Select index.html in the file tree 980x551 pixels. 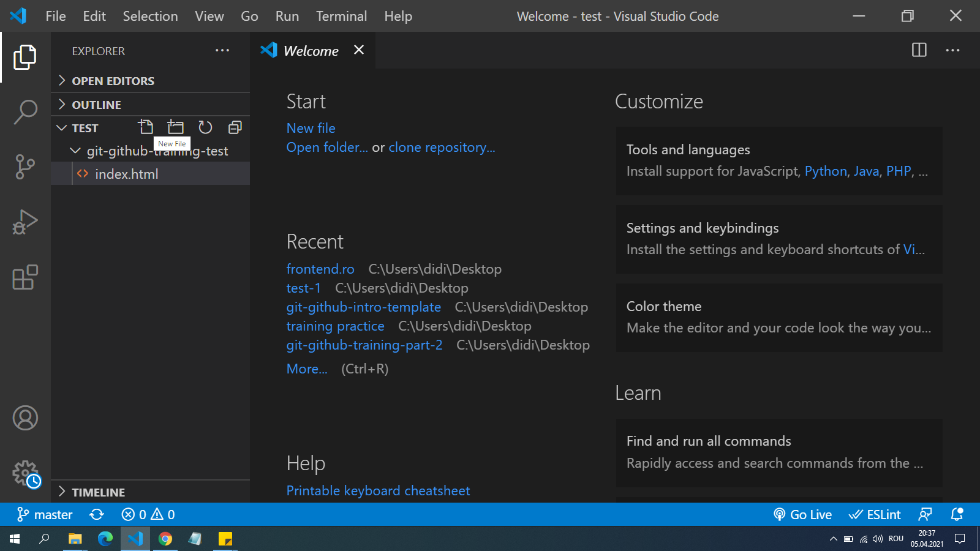point(126,174)
